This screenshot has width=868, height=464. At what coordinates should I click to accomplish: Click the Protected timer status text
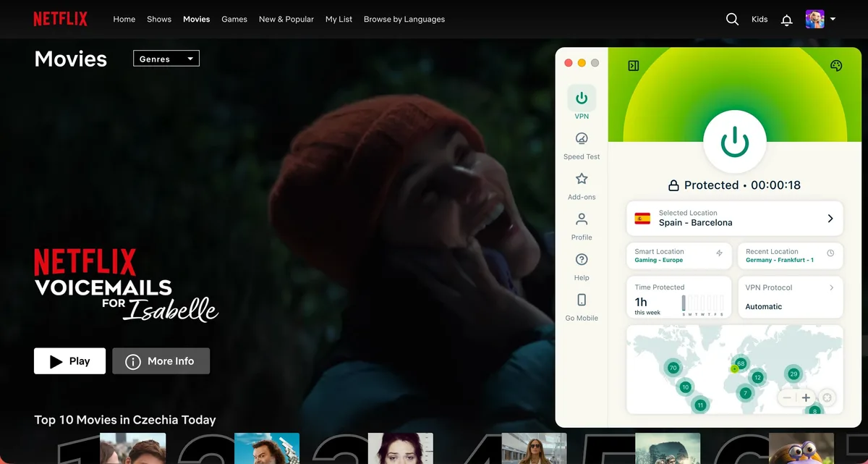click(742, 185)
